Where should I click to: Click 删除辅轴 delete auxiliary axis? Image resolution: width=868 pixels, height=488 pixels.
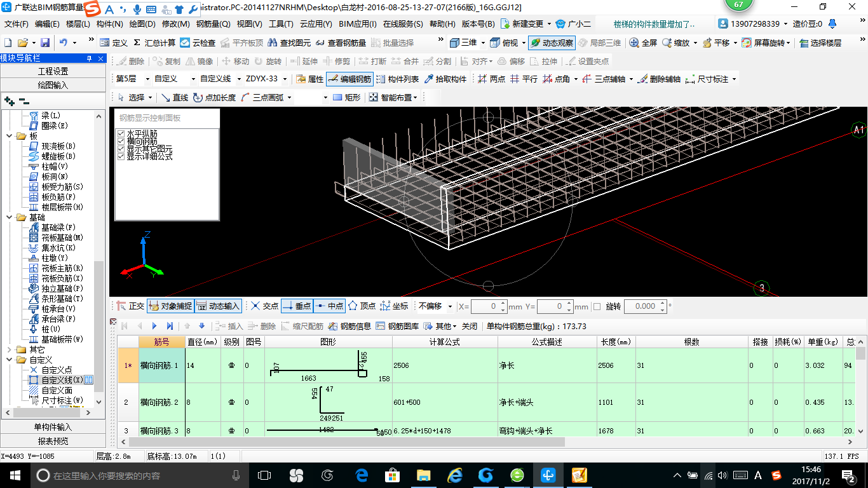(659, 79)
